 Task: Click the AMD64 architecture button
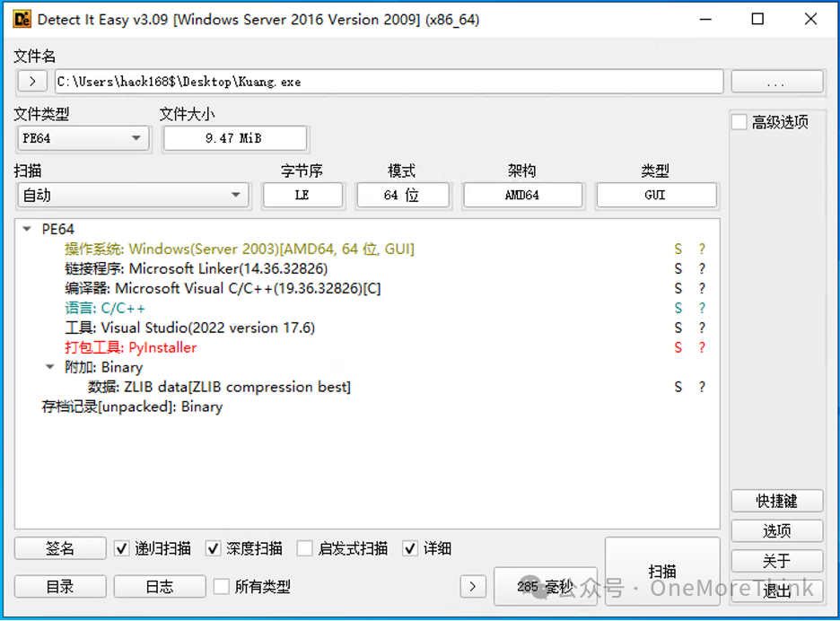(x=522, y=195)
